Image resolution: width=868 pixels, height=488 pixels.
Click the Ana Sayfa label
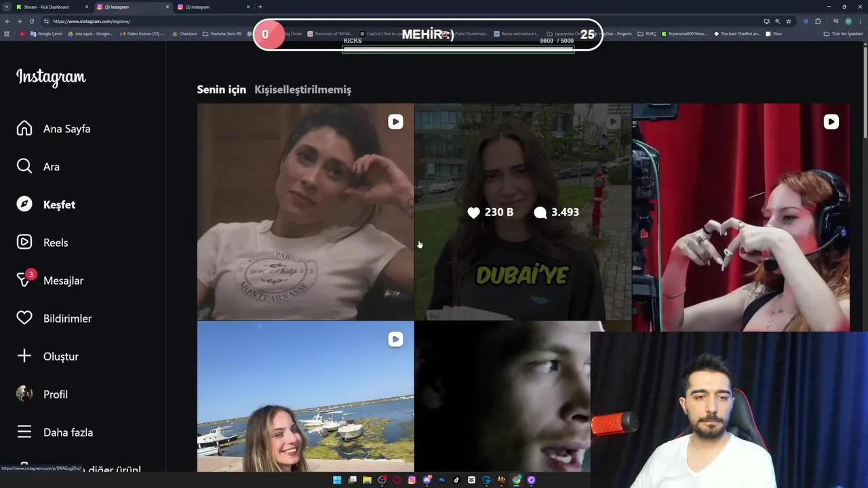coord(66,129)
